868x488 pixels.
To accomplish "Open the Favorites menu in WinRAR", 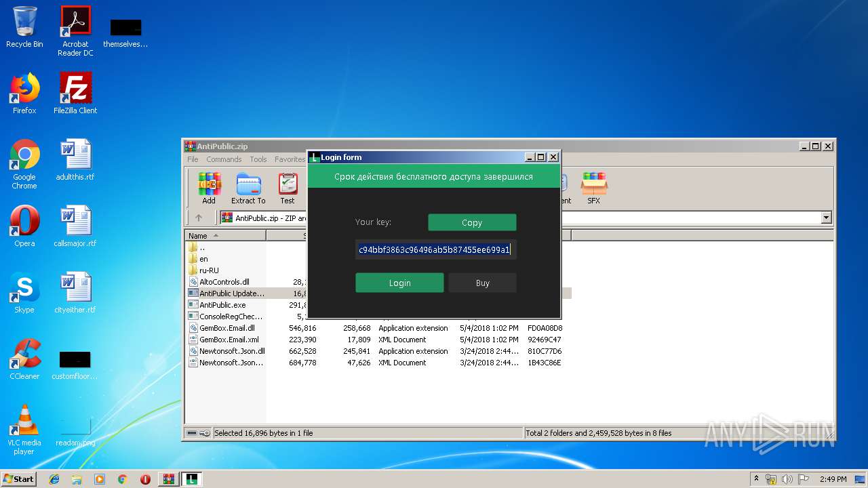I will 290,159.
